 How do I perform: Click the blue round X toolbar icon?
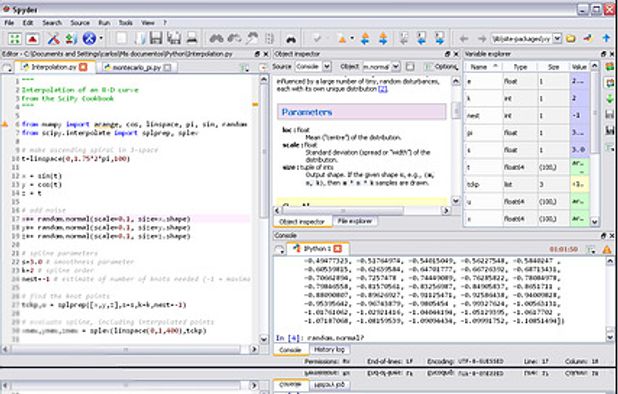tap(89, 38)
